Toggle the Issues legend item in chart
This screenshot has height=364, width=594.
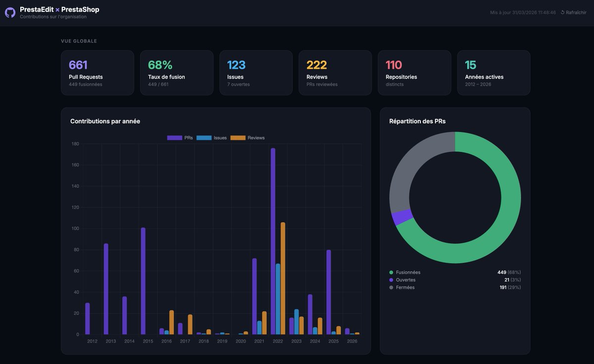point(211,137)
